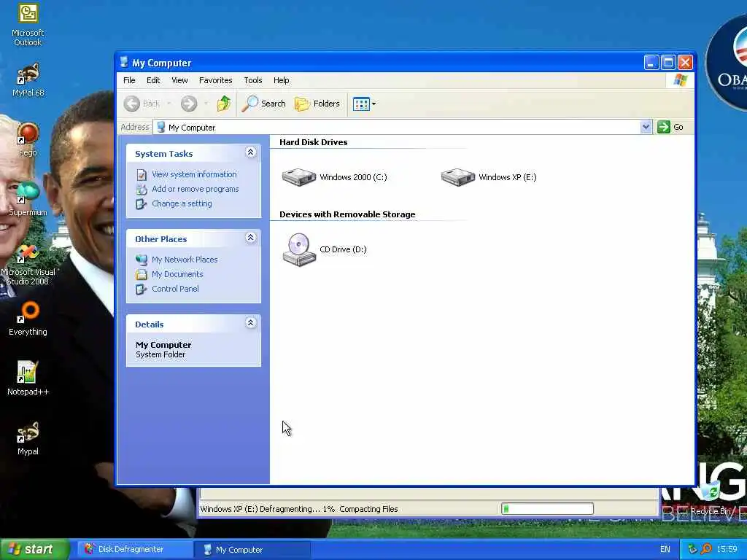Viewport: 747px width, 560px height.
Task: Select the CD Drive (D:) icon
Action: coord(298,249)
